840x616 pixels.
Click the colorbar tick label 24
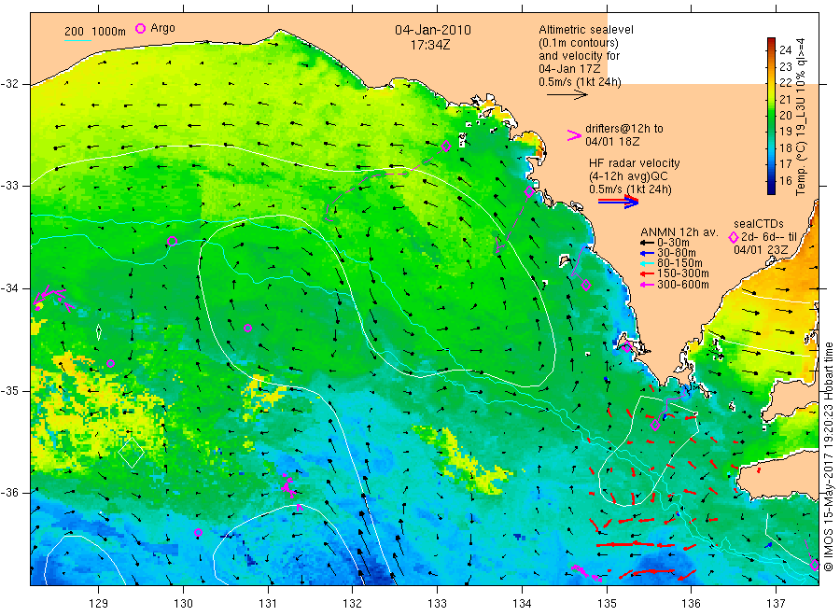(785, 50)
